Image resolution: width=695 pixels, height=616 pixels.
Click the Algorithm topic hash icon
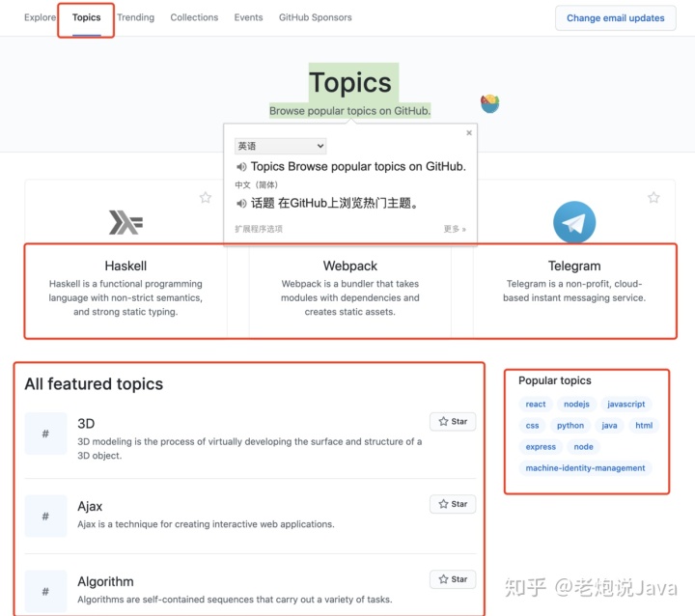coord(45,591)
